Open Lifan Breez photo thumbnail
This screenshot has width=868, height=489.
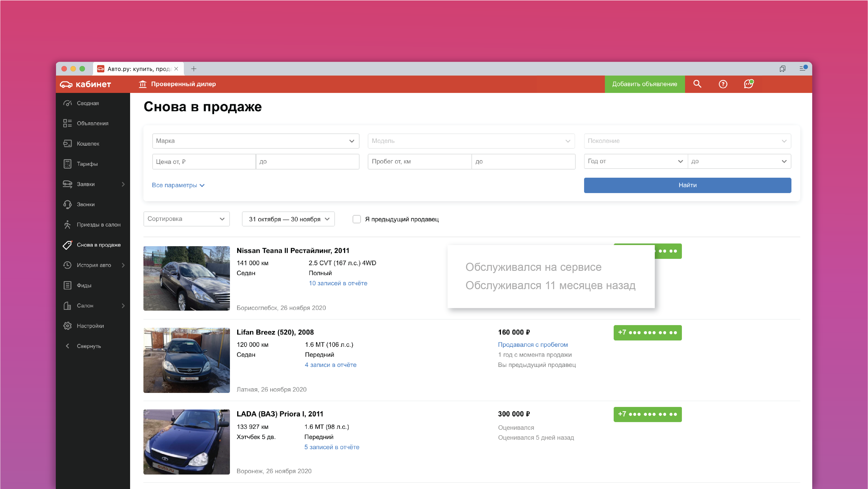(187, 360)
